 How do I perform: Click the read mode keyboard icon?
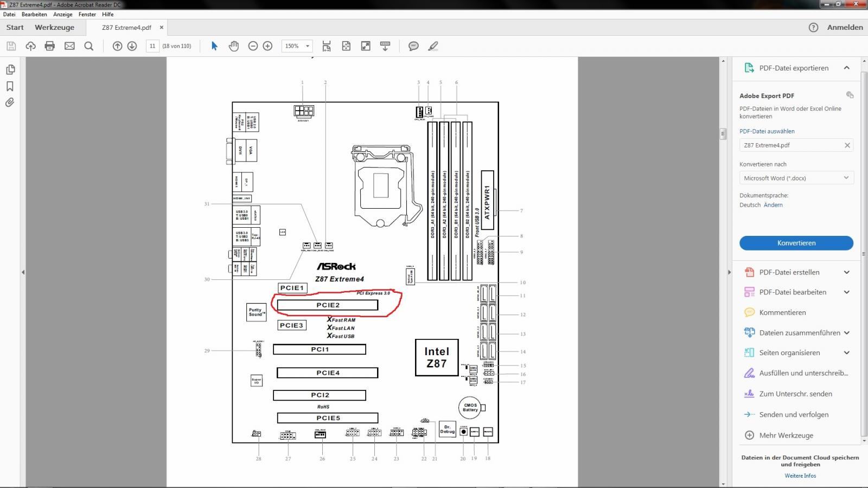pyautogui.click(x=385, y=46)
